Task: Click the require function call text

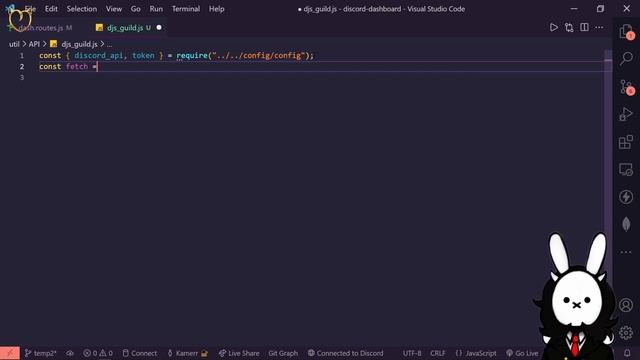Action: click(192, 56)
